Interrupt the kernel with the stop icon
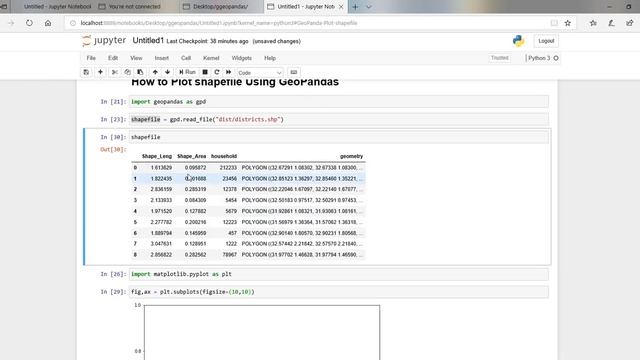 coord(205,72)
